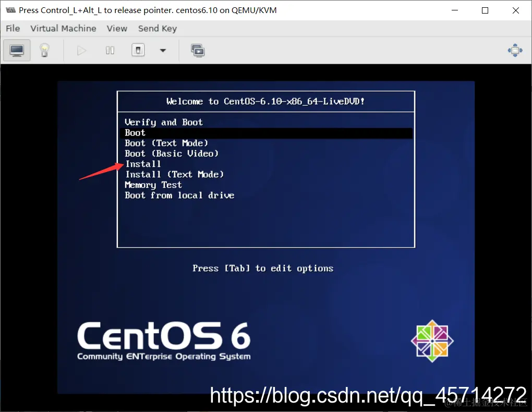Show the graphical console view
The width and height of the screenshot is (532, 412).
click(x=17, y=51)
